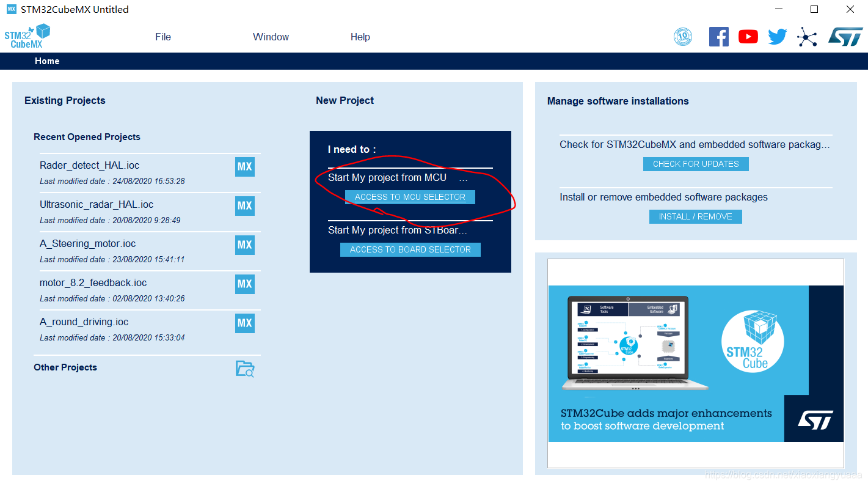Minimize the STM32CubeMX window
Image resolution: width=868 pixels, height=486 pixels.
(x=778, y=9)
